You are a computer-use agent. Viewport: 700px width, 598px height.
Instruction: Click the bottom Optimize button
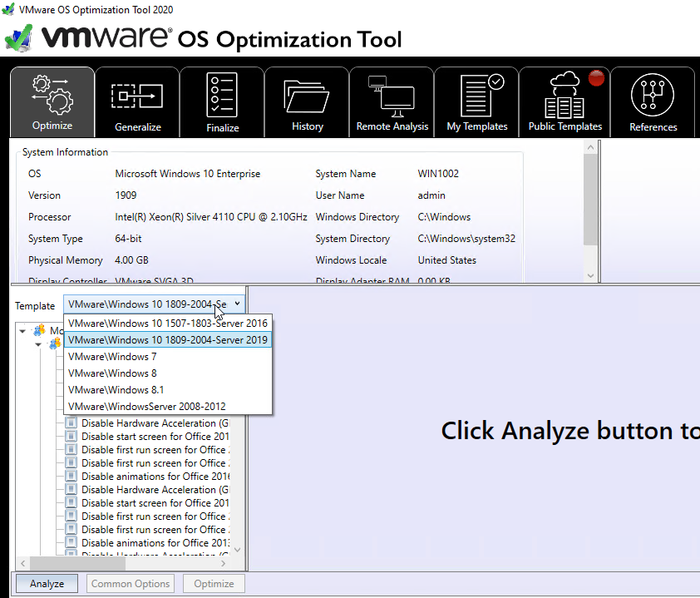tap(214, 583)
